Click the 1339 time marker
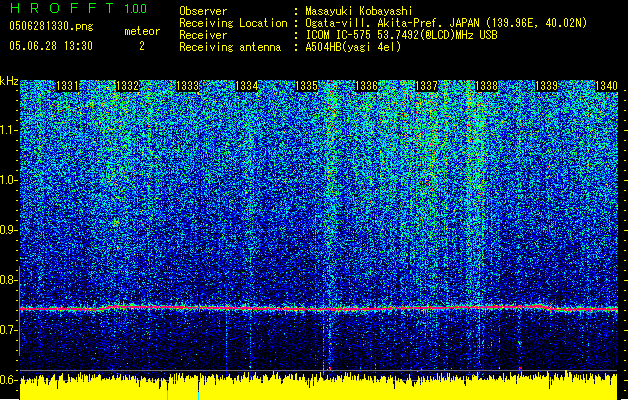 click(x=546, y=86)
